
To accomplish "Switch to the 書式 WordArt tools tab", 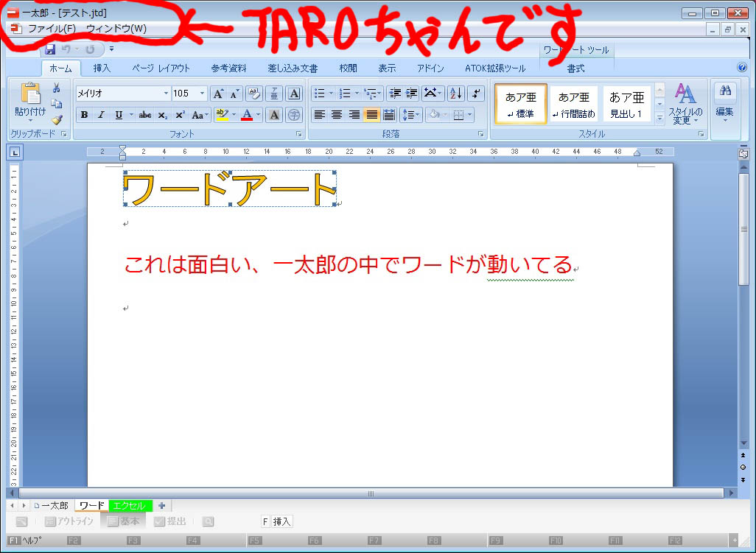I will (575, 69).
